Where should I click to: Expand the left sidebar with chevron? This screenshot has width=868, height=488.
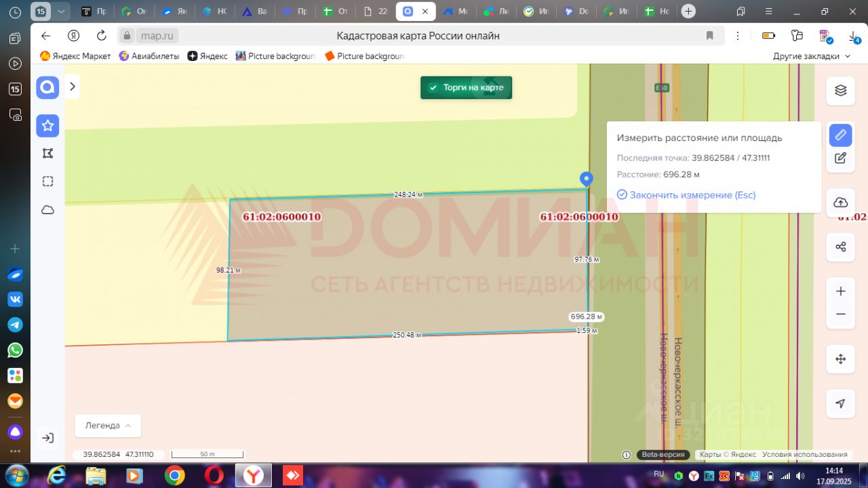[73, 87]
